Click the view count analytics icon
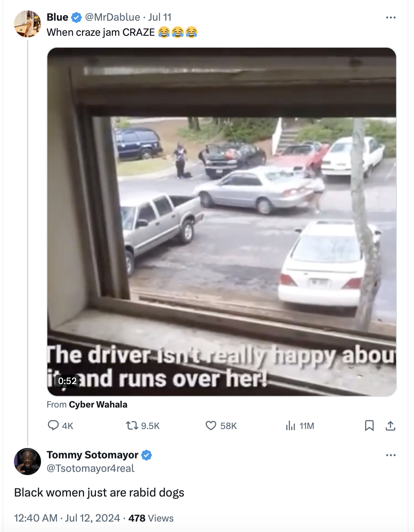The image size is (414, 532). (288, 425)
